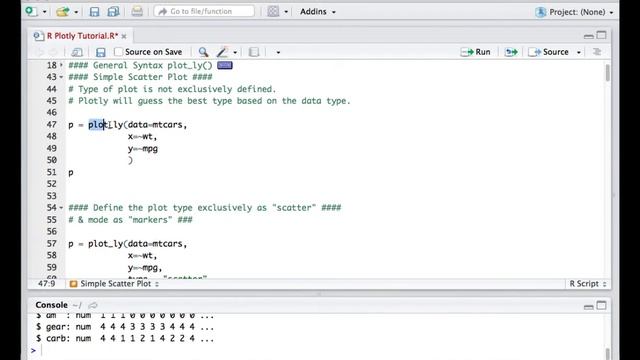This screenshot has height=360, width=640.
Task: Close the R Plotly Tutorial.R tab
Action: click(124, 36)
